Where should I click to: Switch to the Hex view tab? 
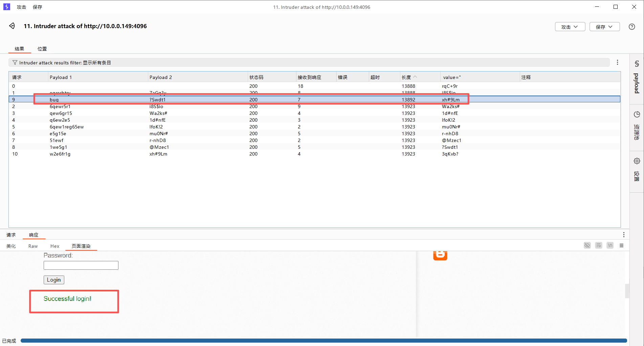55,246
